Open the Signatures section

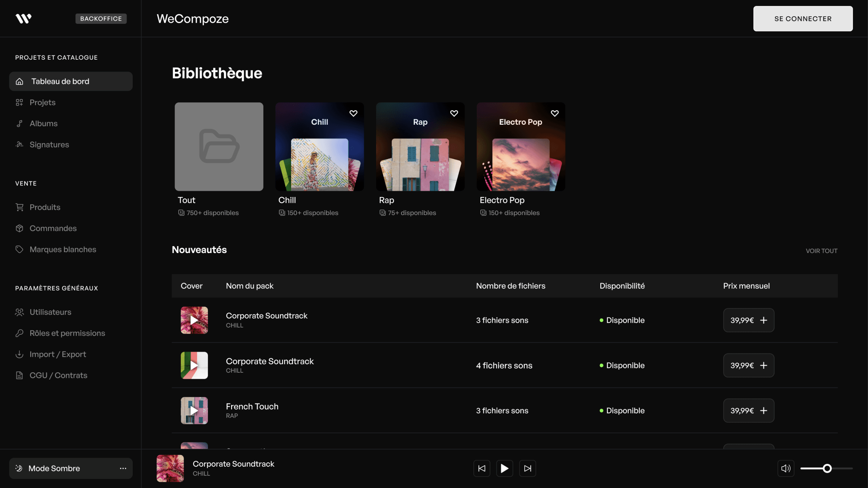click(x=50, y=144)
